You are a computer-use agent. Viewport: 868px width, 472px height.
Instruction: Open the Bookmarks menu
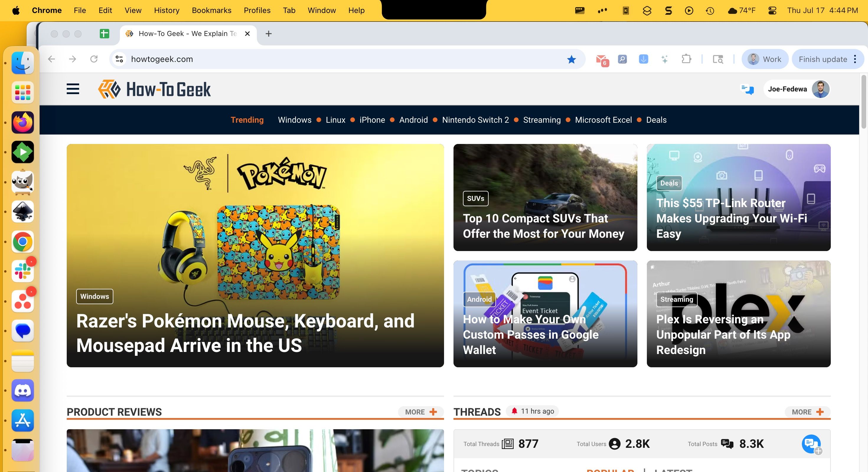tap(212, 10)
